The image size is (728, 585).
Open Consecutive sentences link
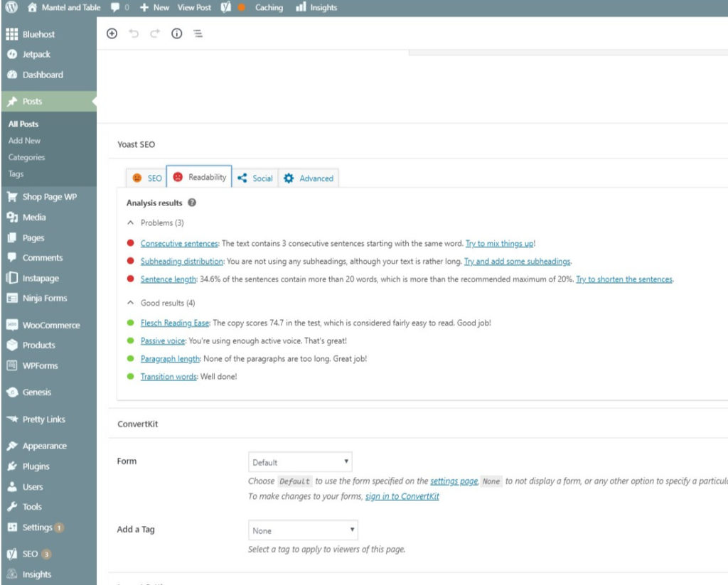click(179, 243)
